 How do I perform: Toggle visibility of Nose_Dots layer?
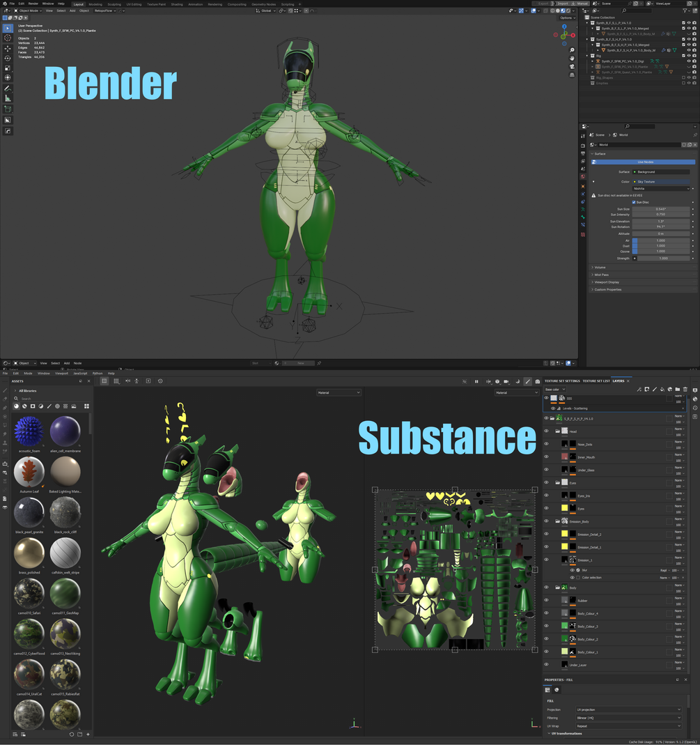coord(546,444)
